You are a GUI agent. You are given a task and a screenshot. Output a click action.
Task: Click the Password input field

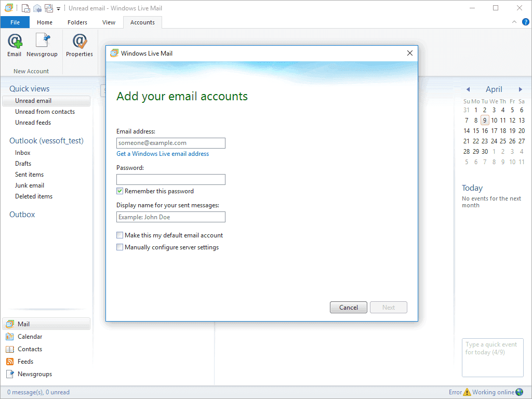click(x=170, y=179)
